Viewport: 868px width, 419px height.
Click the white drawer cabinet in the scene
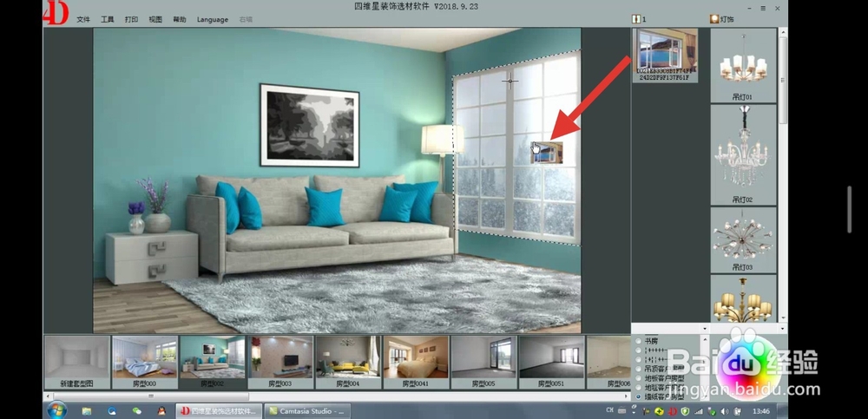click(152, 257)
